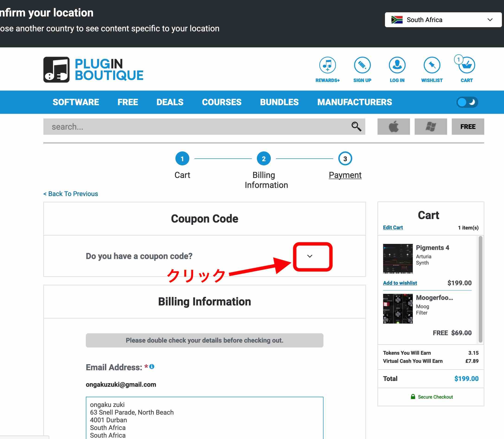Open the Wishlist pin icon

(x=432, y=65)
